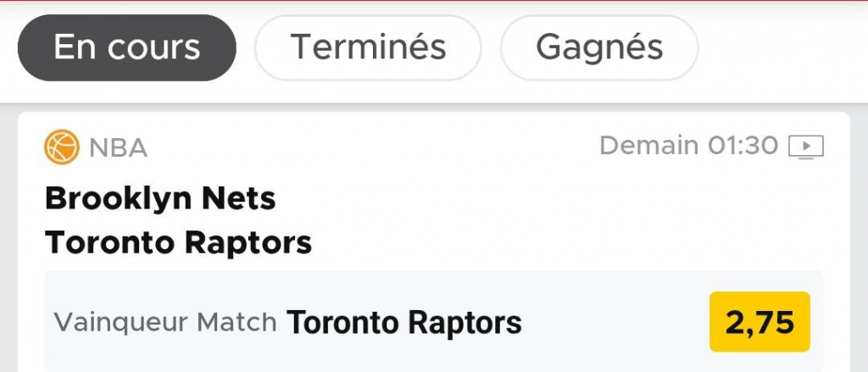The image size is (868, 372).
Task: Toggle the Terminés filter pill
Action: click(368, 47)
